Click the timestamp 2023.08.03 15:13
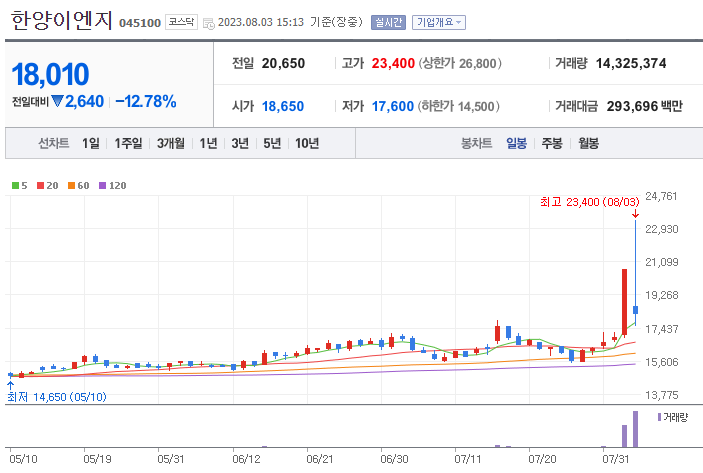 point(261,22)
